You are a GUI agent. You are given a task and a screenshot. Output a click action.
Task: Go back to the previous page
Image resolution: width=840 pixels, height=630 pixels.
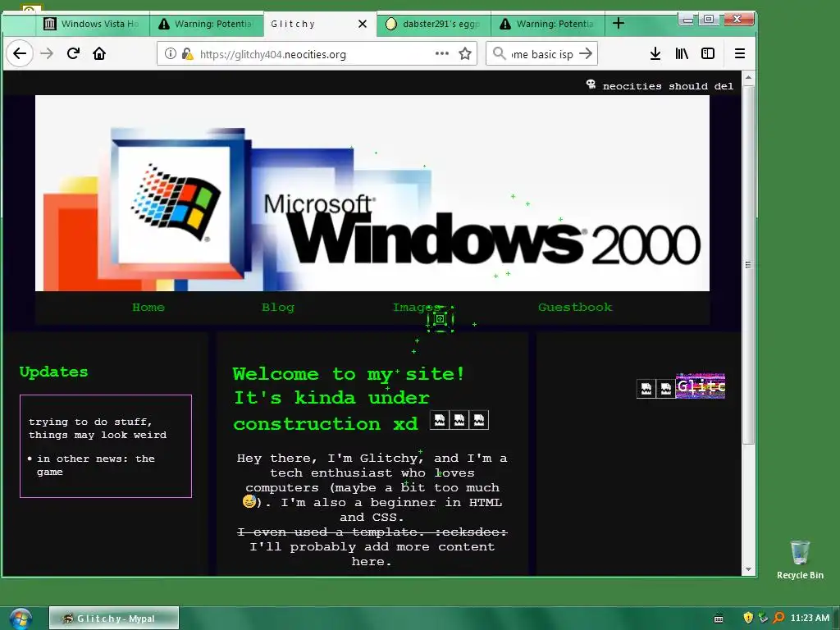point(20,53)
